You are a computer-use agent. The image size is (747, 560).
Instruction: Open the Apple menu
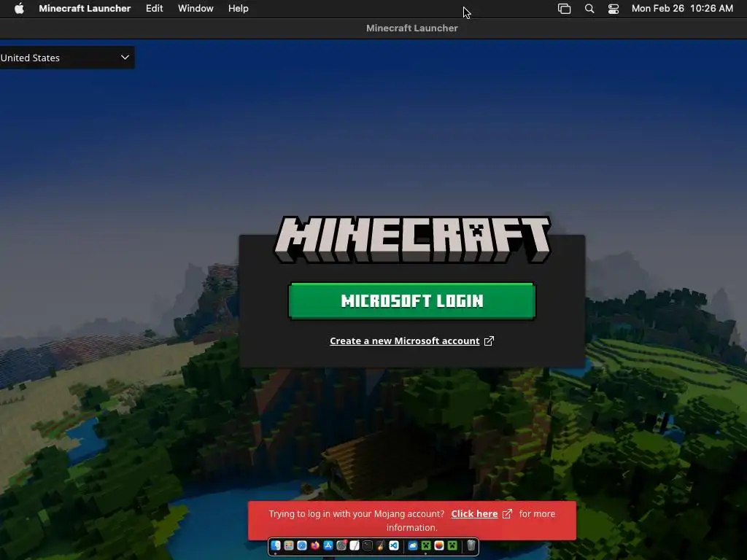coord(19,8)
